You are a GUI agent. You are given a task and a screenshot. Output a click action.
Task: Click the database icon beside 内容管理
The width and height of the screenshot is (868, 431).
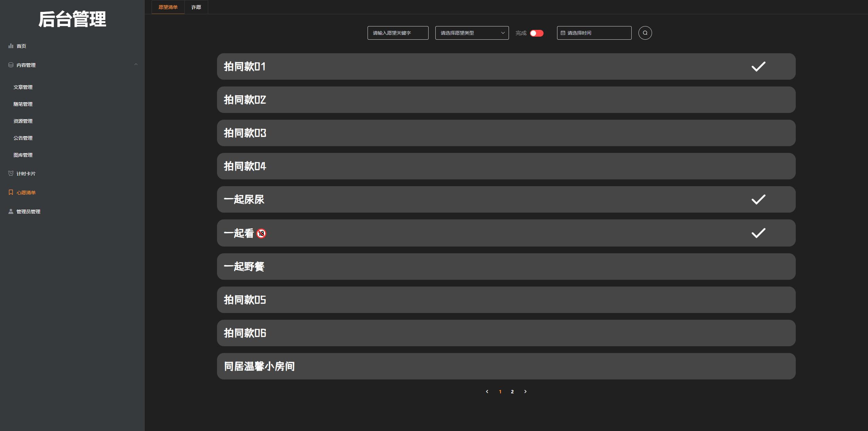coord(11,65)
